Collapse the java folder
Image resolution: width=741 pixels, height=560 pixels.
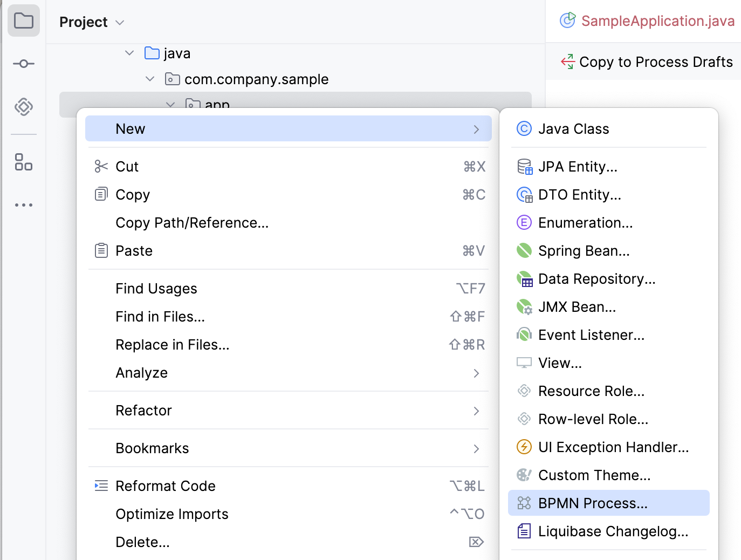[129, 53]
